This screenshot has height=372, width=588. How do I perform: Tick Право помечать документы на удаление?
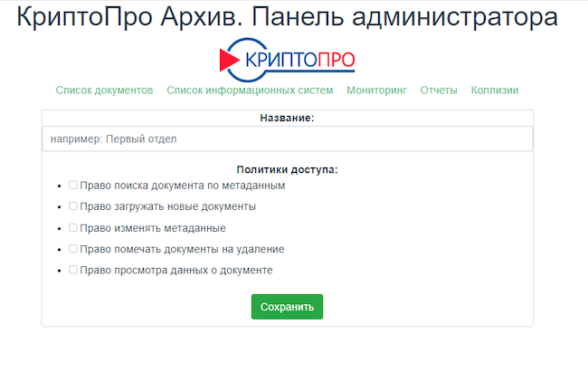point(72,249)
